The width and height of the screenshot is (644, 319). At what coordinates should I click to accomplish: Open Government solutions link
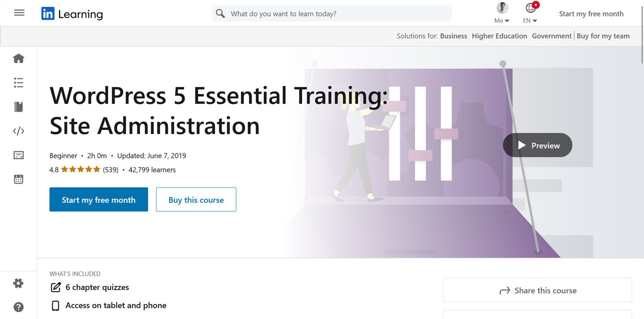coord(552,36)
